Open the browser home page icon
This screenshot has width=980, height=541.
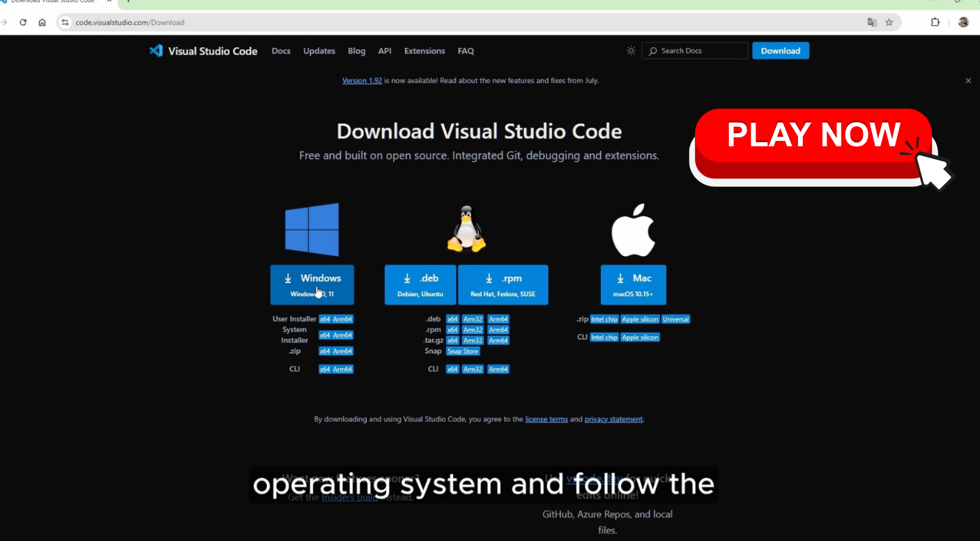coord(42,22)
